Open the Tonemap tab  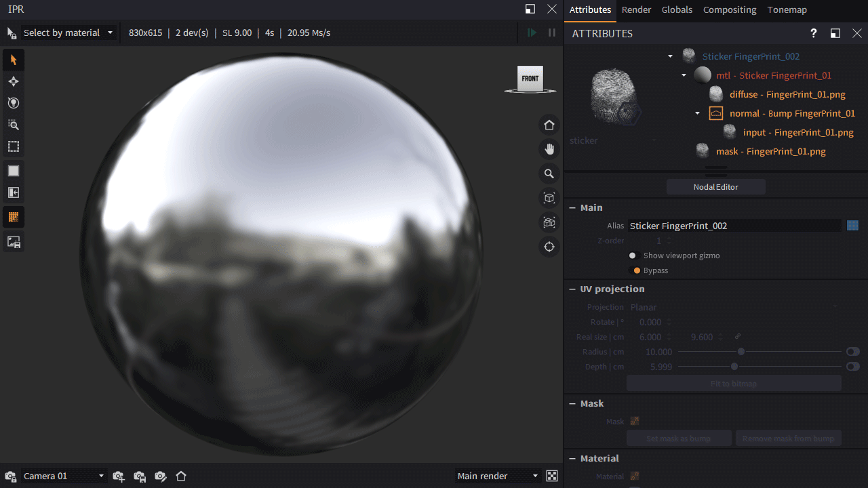pos(787,9)
